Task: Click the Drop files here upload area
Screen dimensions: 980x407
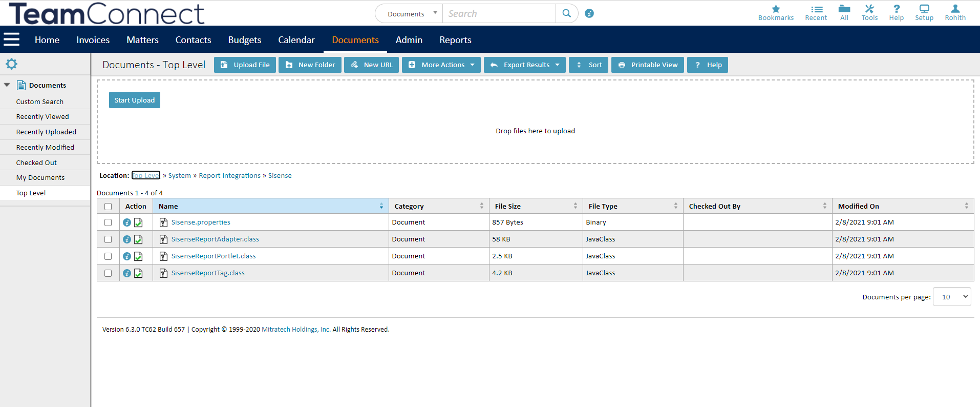Action: coord(535,122)
